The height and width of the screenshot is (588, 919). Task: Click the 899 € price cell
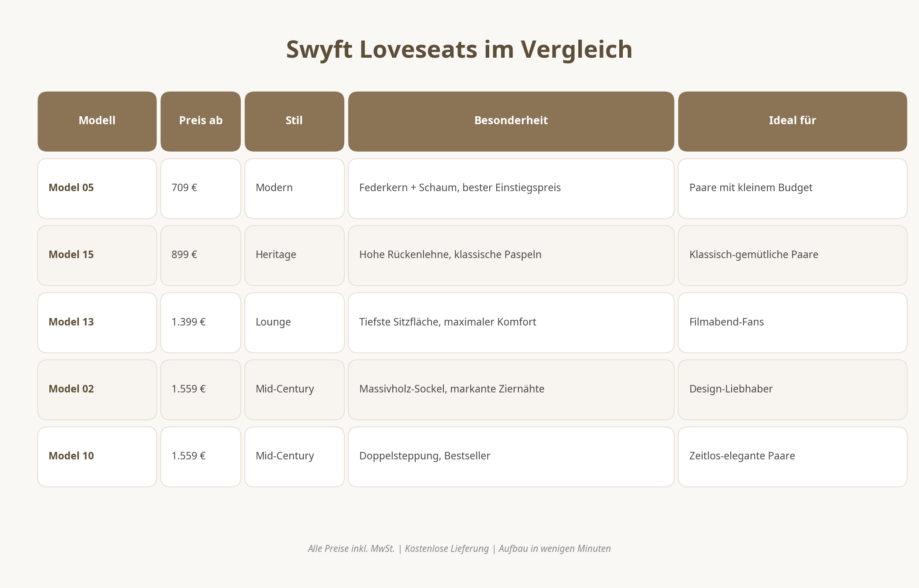(201, 255)
